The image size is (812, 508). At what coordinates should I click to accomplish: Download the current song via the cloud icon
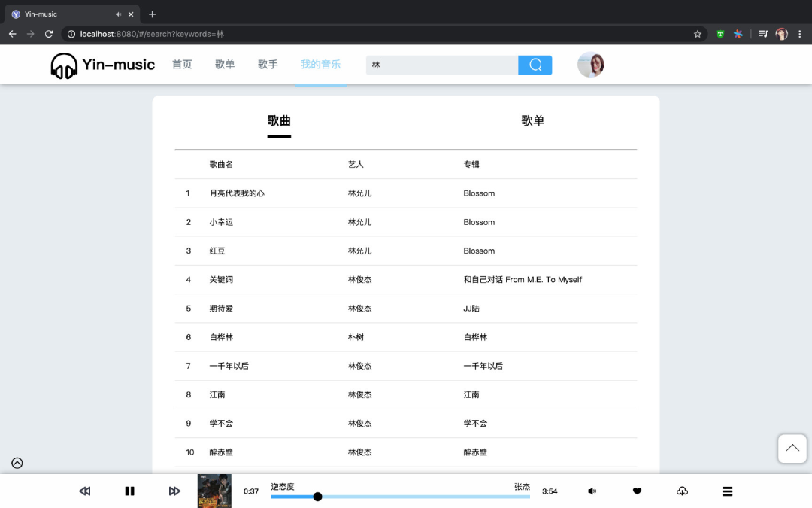(x=682, y=491)
